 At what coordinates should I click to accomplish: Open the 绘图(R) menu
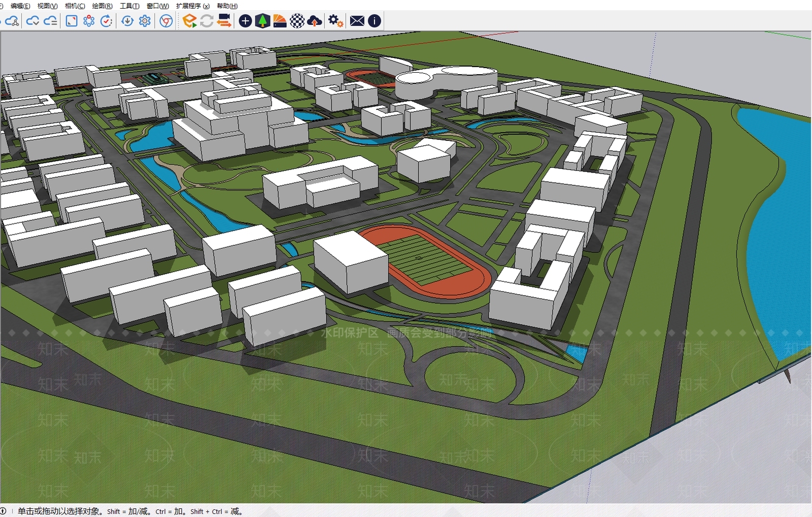(102, 6)
